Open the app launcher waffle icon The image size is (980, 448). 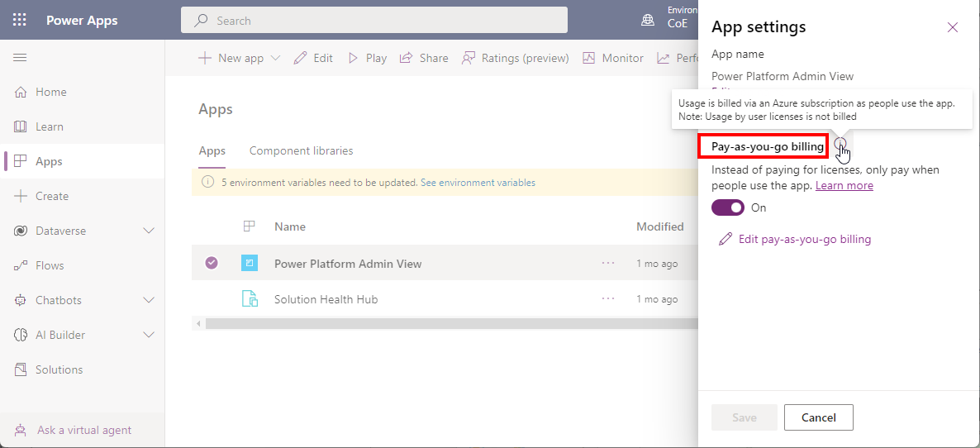tap(20, 20)
